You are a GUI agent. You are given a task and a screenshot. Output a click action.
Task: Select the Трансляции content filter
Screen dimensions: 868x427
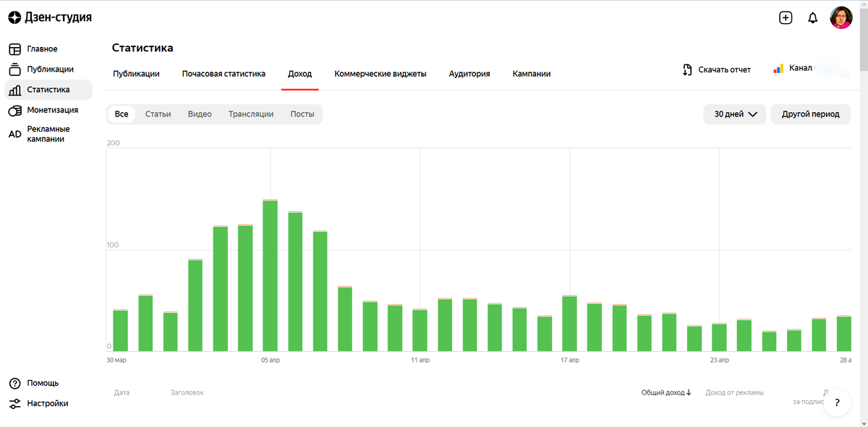pyautogui.click(x=251, y=114)
